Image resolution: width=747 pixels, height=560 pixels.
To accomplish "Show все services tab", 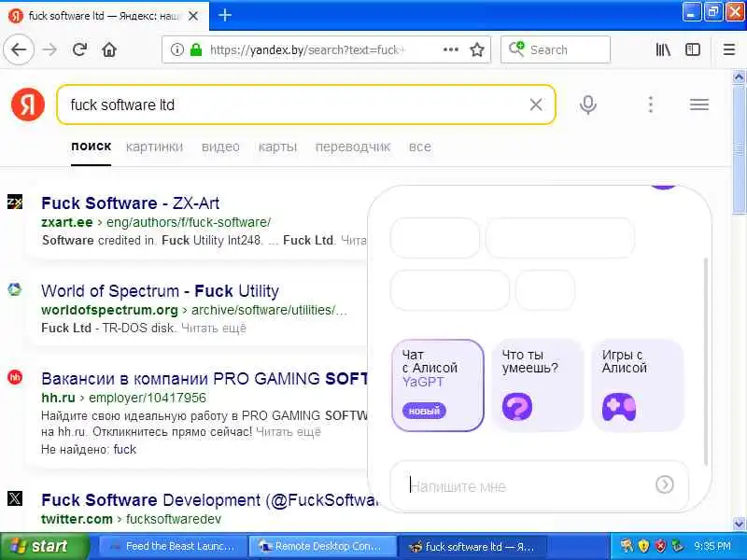I will click(419, 147).
